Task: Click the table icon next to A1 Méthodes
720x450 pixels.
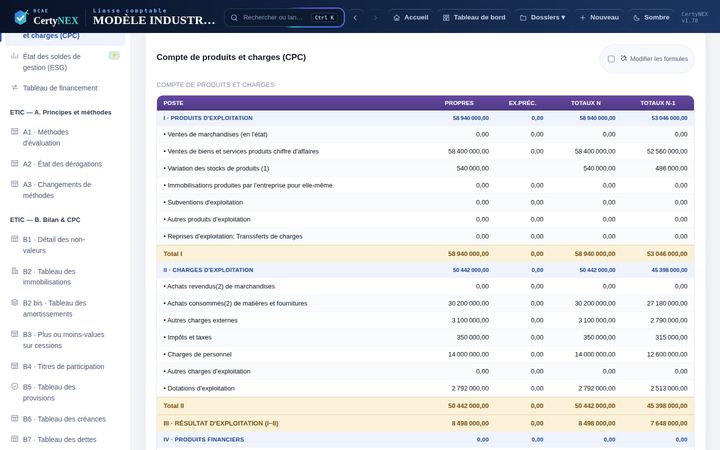Action: coord(15,132)
